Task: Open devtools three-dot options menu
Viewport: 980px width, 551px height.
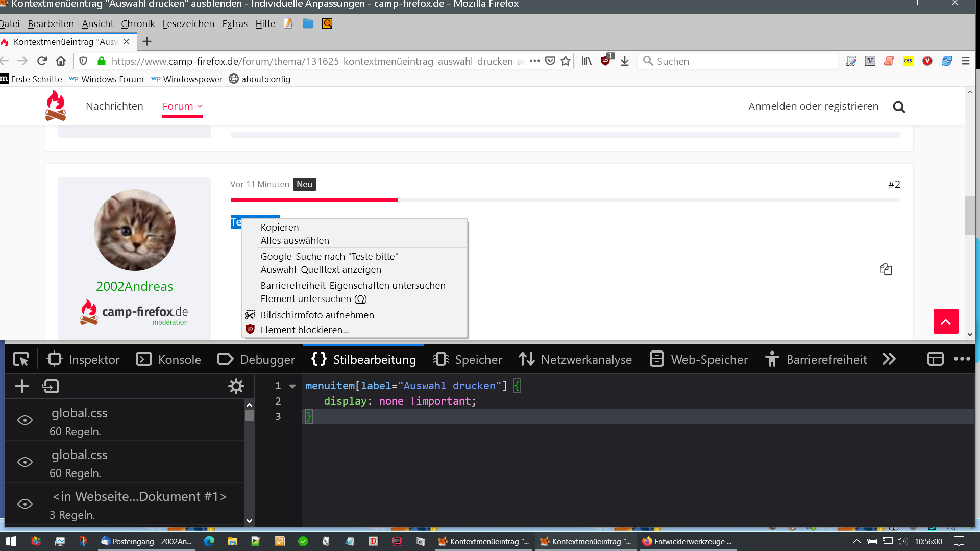Action: (x=962, y=359)
